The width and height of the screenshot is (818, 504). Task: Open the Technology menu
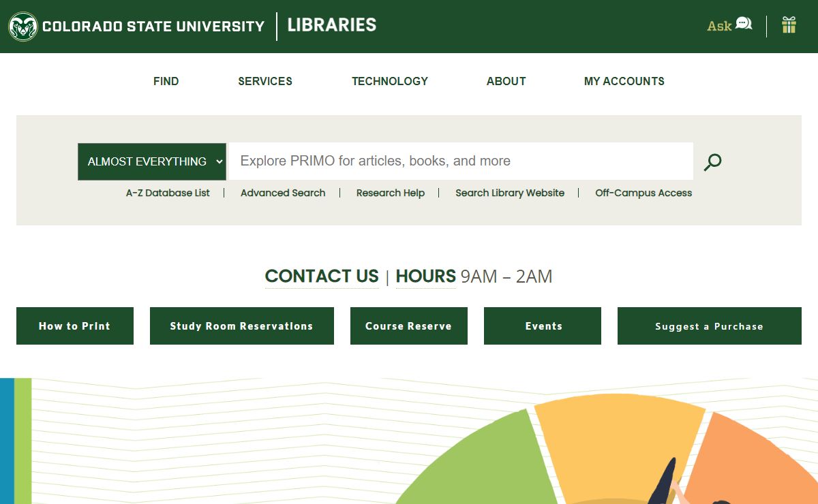click(390, 81)
